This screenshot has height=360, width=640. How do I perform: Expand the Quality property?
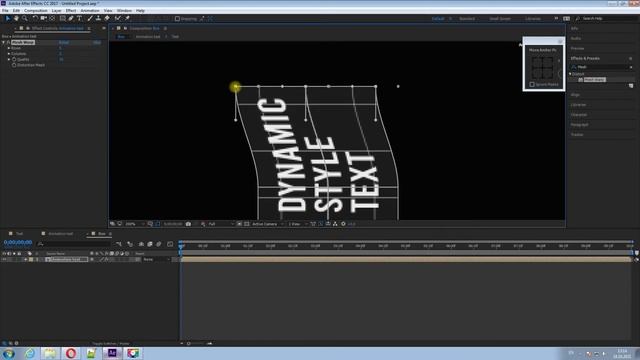click(x=9, y=60)
